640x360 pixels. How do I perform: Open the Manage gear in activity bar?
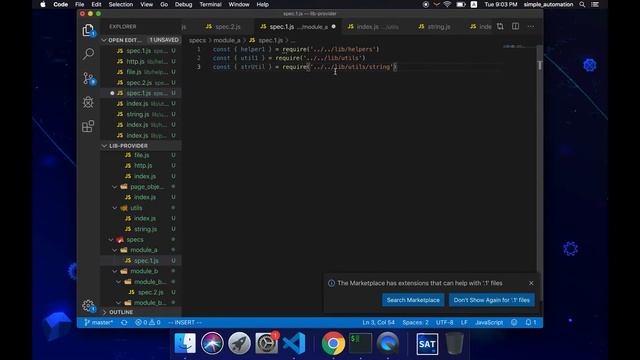point(88,306)
